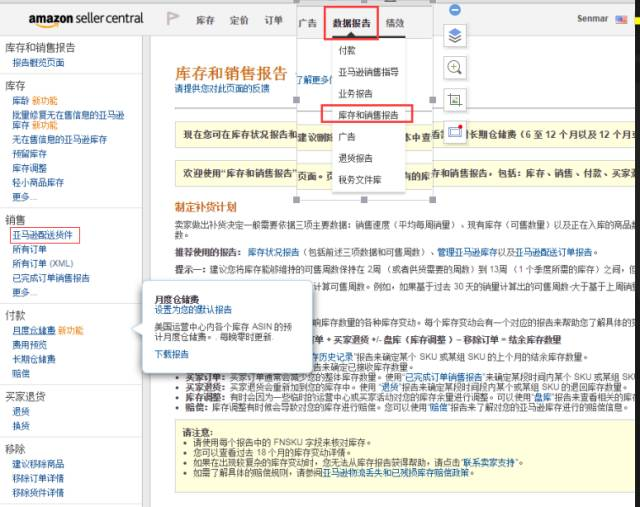Open the 预留库存 sidebar report
640x507 pixels.
pyautogui.click(x=29, y=154)
